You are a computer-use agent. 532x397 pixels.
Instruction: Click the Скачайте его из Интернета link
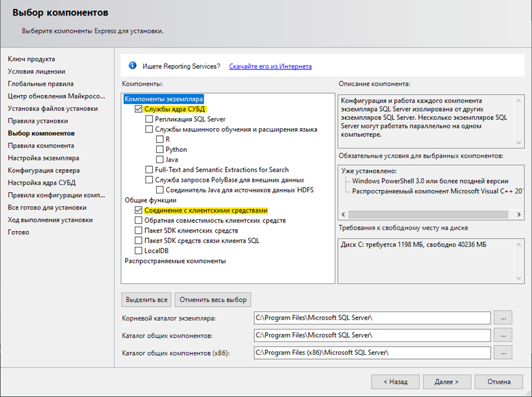pos(270,66)
